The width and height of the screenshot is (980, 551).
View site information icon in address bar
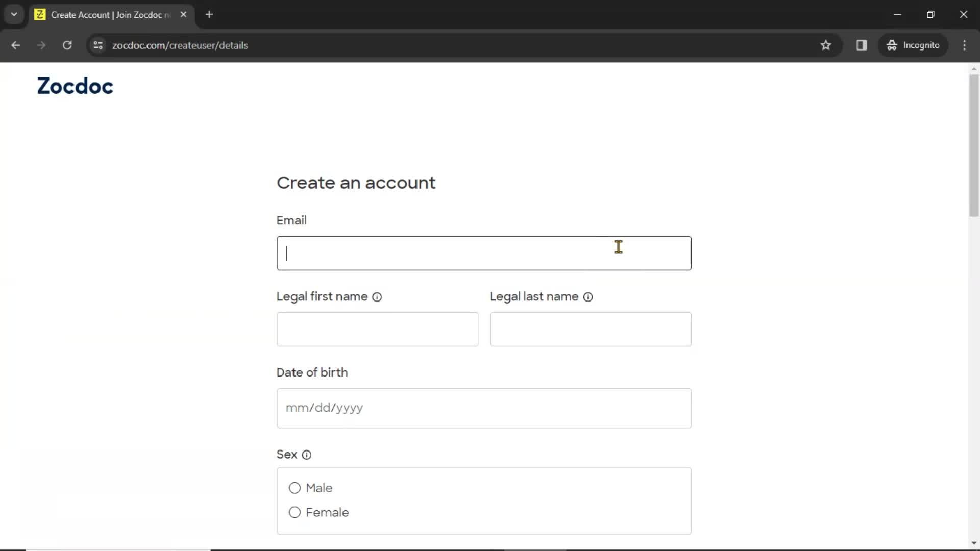point(98,45)
